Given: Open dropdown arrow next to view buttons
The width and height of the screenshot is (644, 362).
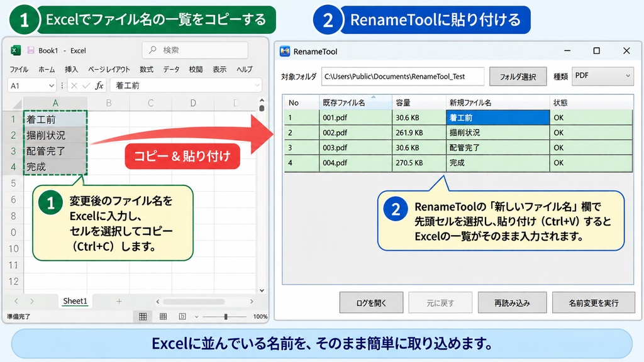Looking at the screenshot, I should [x=196, y=317].
